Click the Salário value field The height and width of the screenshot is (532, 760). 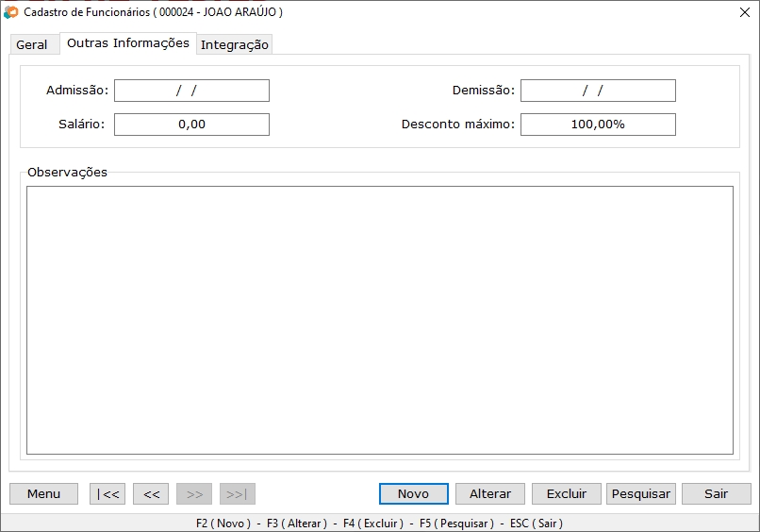point(191,125)
